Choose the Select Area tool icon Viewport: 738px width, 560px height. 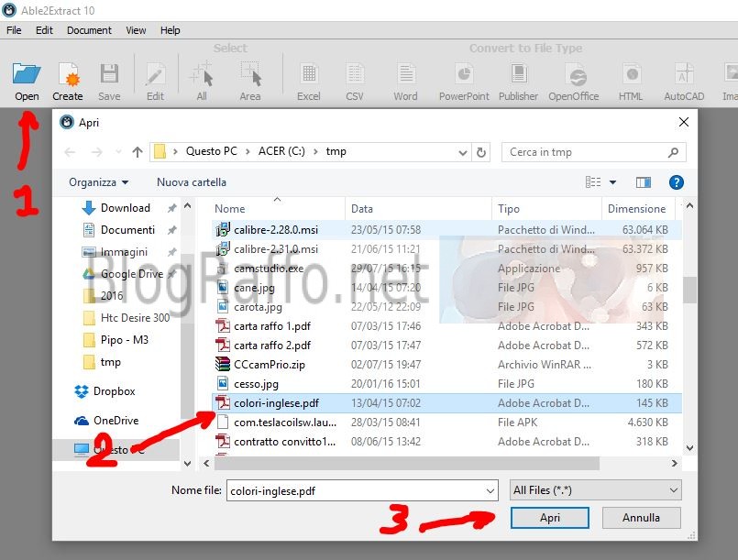(x=250, y=74)
